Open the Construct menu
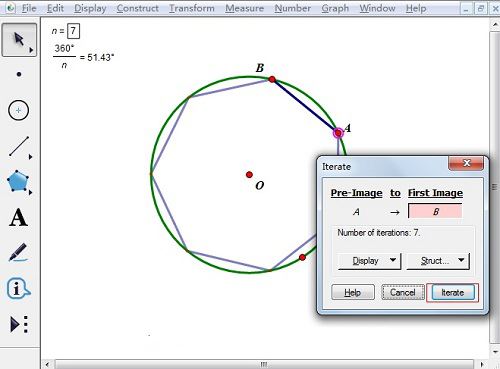500x369 pixels. coord(137,8)
